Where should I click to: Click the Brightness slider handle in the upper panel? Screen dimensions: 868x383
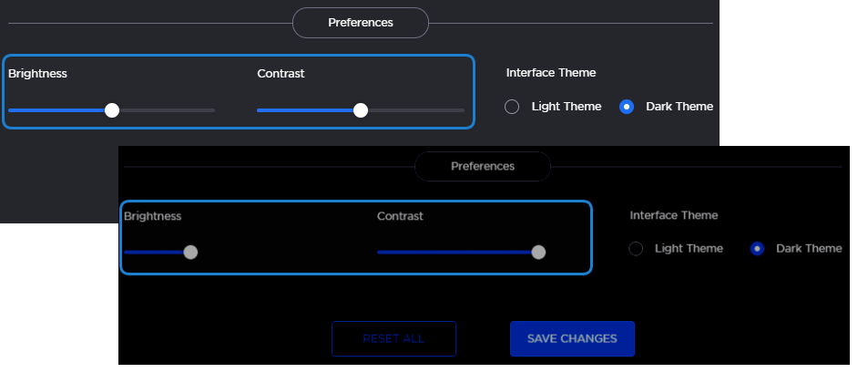pyautogui.click(x=112, y=110)
